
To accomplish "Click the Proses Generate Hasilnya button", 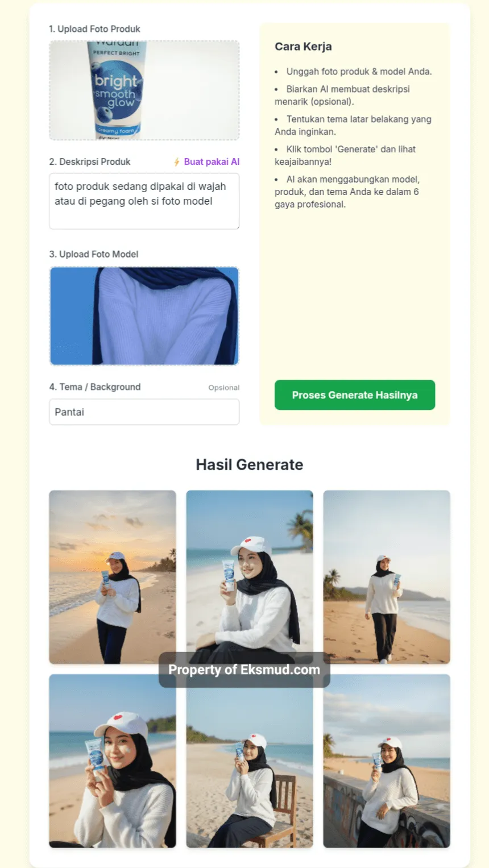I will click(x=355, y=395).
